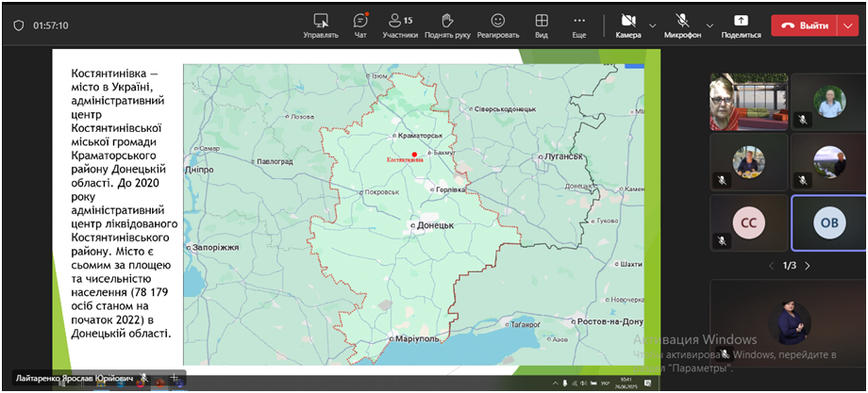Raise your hand with Поднять руку
Viewport: 868px width, 393px height.
coord(447,25)
